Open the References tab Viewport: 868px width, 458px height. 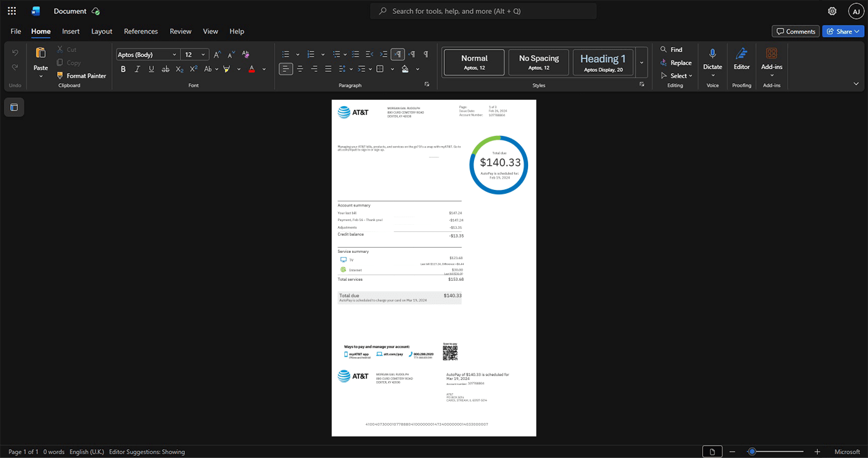click(140, 31)
